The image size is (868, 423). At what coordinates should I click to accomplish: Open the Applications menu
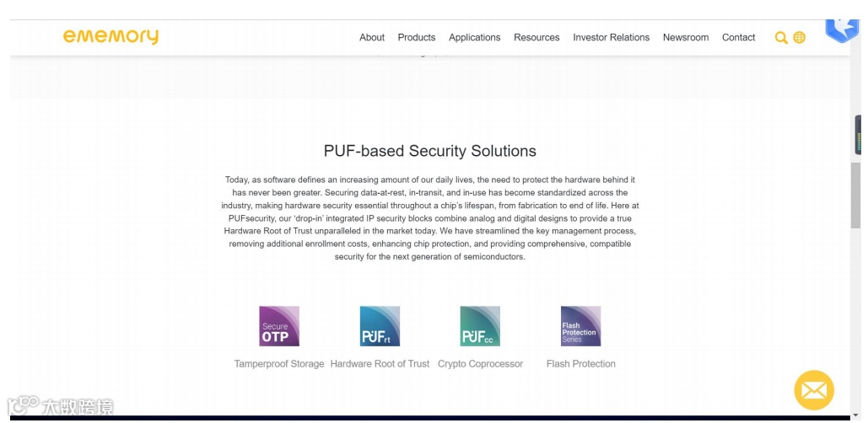(474, 38)
